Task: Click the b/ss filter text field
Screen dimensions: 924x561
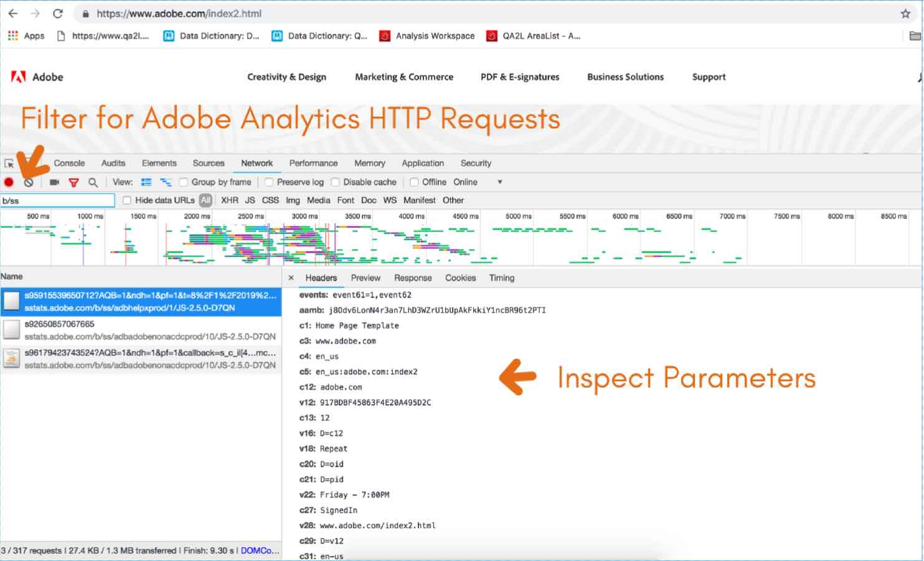Action: coord(58,200)
